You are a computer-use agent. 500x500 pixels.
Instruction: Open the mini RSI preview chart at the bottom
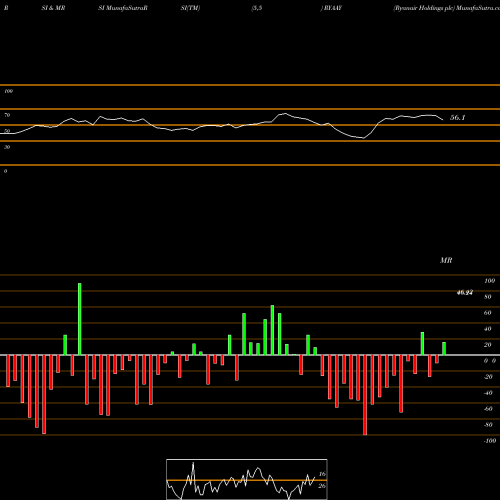point(247,479)
